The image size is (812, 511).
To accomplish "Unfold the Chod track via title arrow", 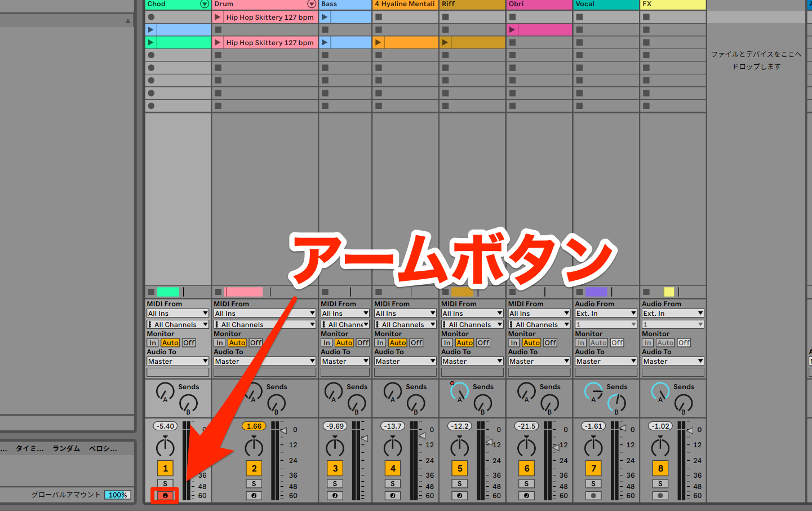I will tap(205, 4).
